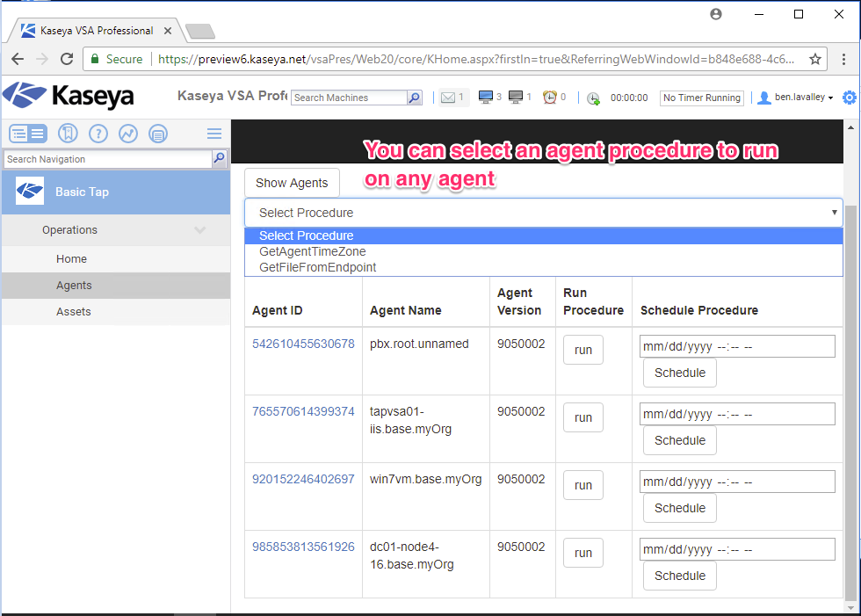Choose highlighted Select Procedure option
861x616 pixels.
click(544, 236)
